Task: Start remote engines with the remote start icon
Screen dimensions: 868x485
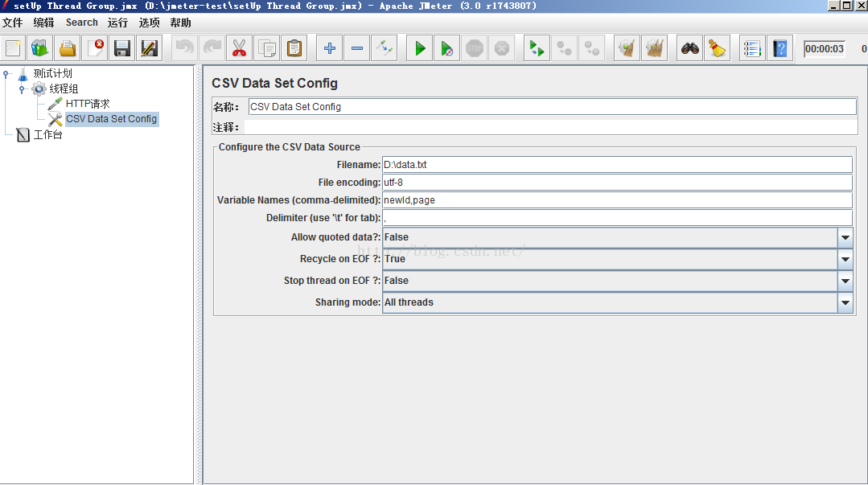Action: point(537,49)
